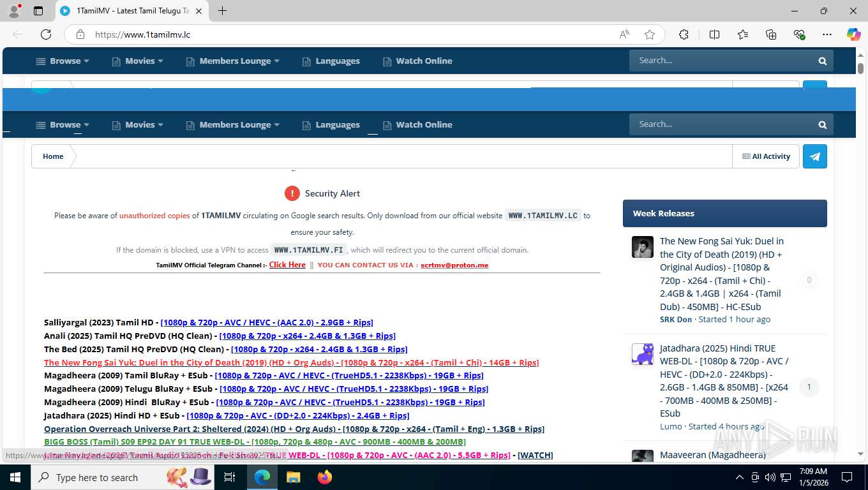Open Operation Overreach Universe Part 2 link
Viewport: 868px width, 490px height.
pyautogui.click(x=294, y=429)
